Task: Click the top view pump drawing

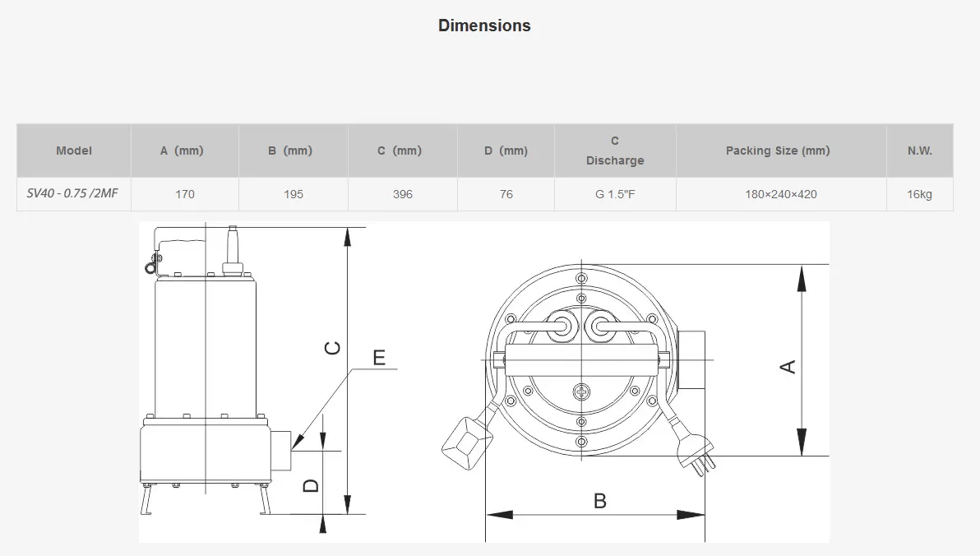Action: (581, 362)
